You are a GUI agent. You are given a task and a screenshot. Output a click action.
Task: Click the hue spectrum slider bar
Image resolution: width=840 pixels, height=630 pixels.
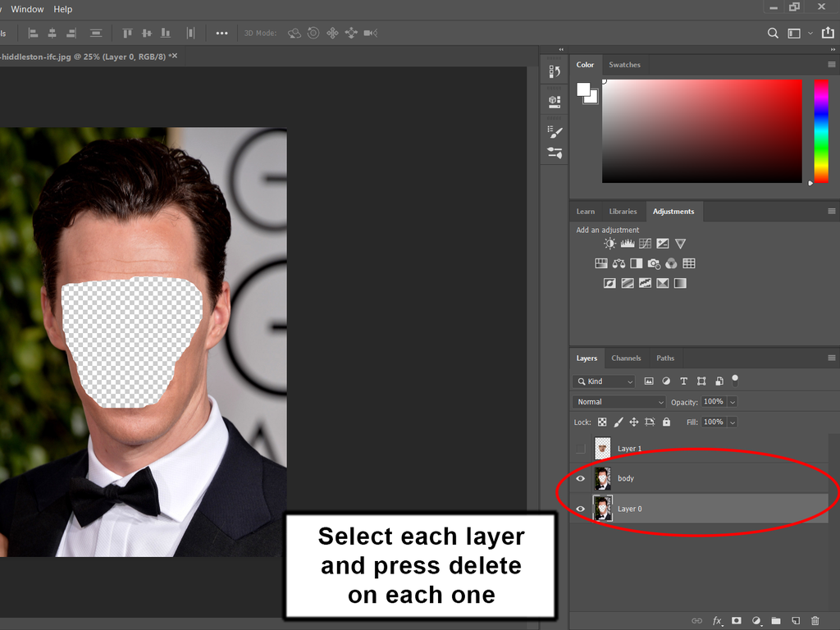tap(820, 131)
